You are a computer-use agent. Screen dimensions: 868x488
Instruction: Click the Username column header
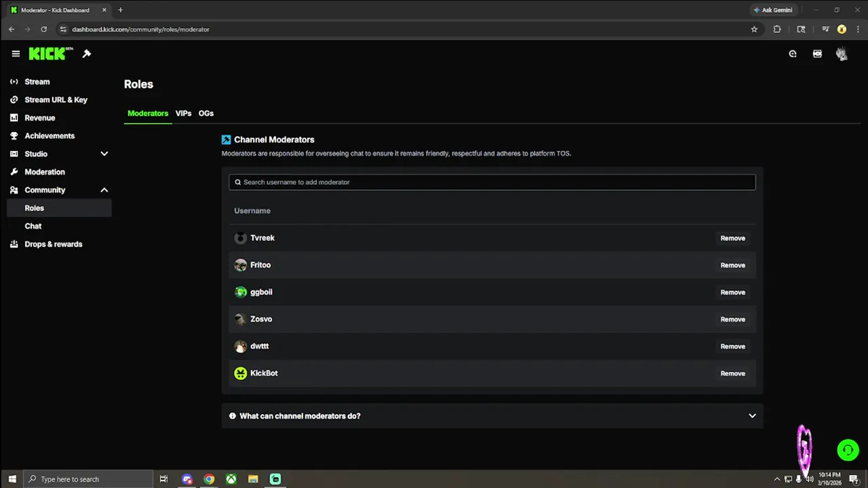tap(252, 211)
